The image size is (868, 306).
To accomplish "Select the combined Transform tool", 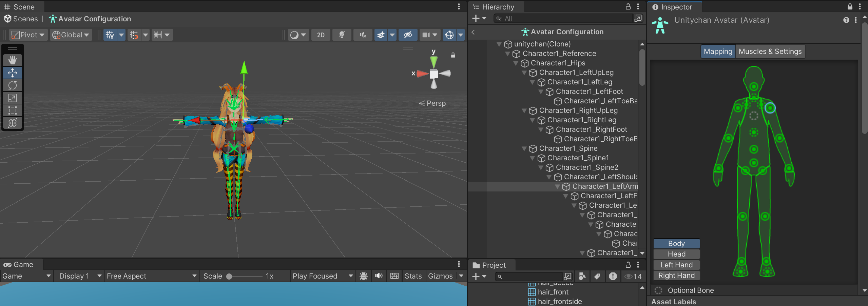I will (13, 123).
